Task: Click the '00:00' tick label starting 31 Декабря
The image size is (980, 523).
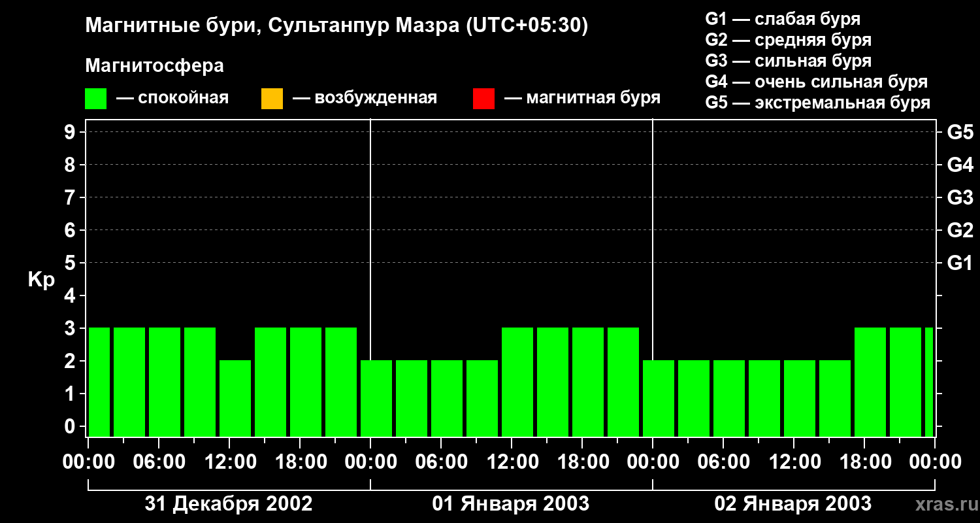Action: click(x=88, y=462)
